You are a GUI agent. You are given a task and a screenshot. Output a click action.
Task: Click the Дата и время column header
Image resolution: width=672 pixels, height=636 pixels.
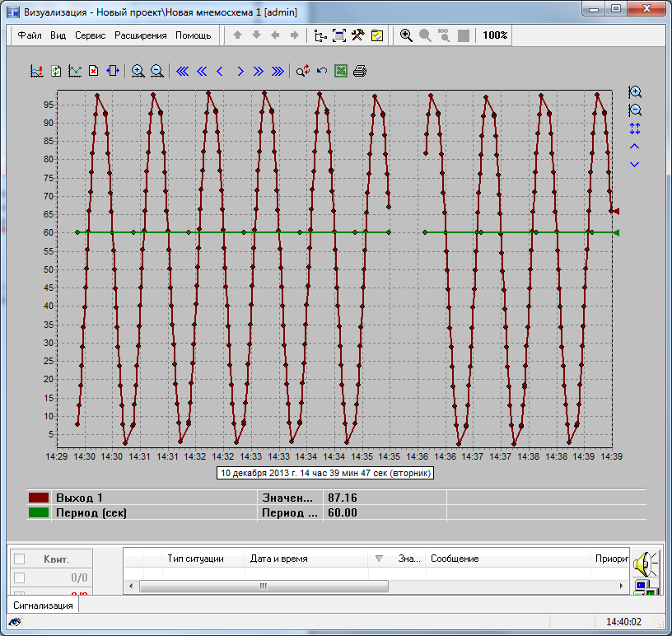[x=278, y=559]
